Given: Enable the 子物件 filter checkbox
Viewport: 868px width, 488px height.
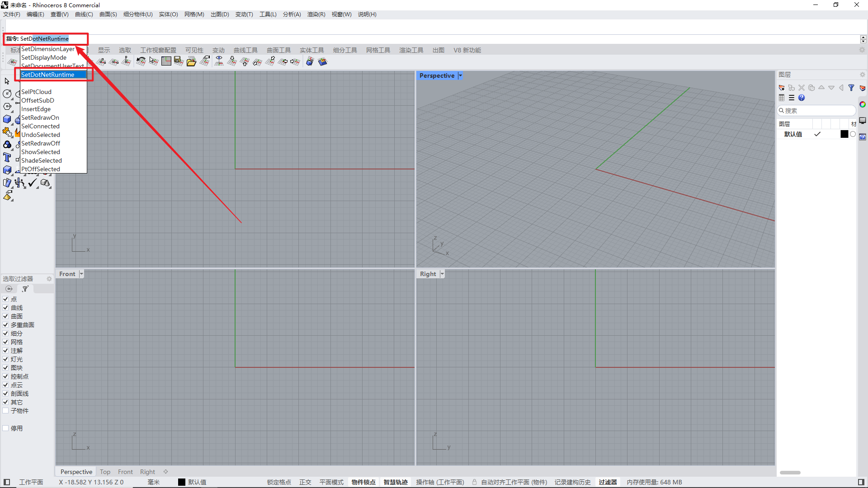Looking at the screenshot, I should tap(6, 411).
